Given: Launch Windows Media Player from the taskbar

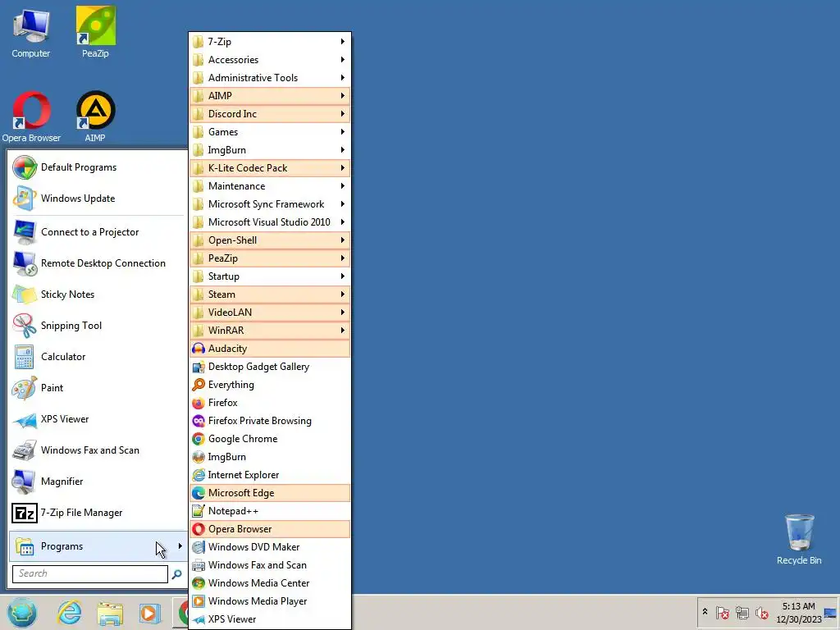Looking at the screenshot, I should (149, 613).
